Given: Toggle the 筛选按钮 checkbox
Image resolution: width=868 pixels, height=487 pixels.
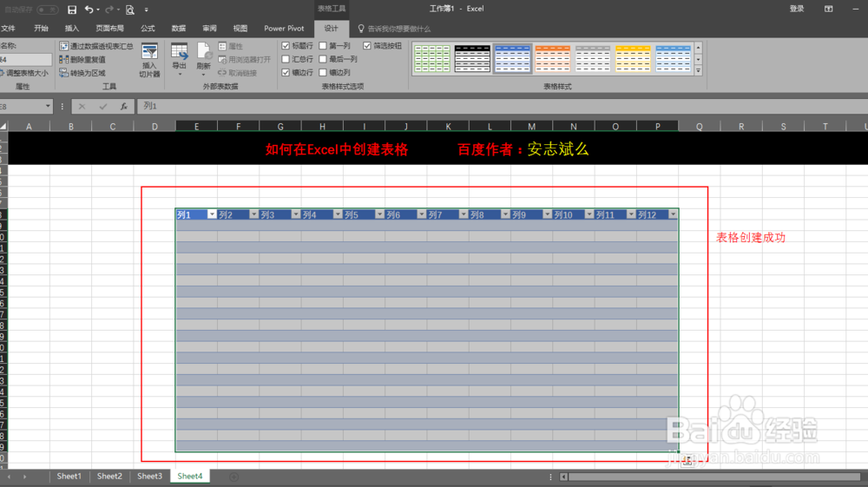Looking at the screenshot, I should (367, 46).
